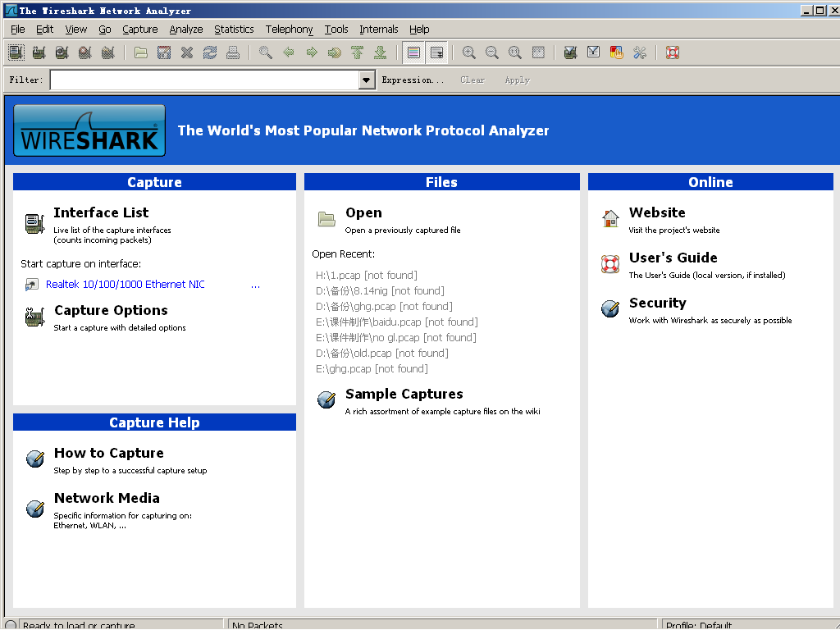Open the capture filters dialog icon
The image size is (840, 630).
571,52
